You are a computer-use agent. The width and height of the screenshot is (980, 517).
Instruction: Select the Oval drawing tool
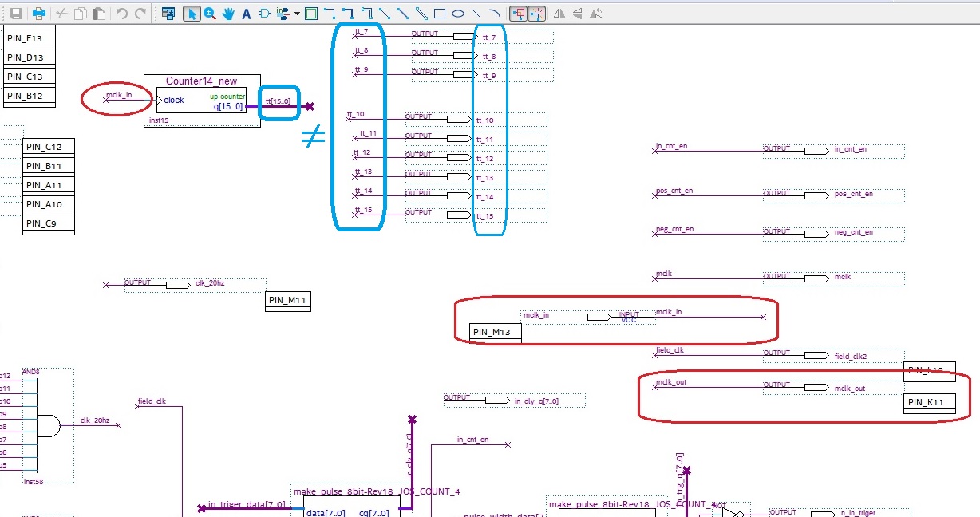[x=458, y=14]
